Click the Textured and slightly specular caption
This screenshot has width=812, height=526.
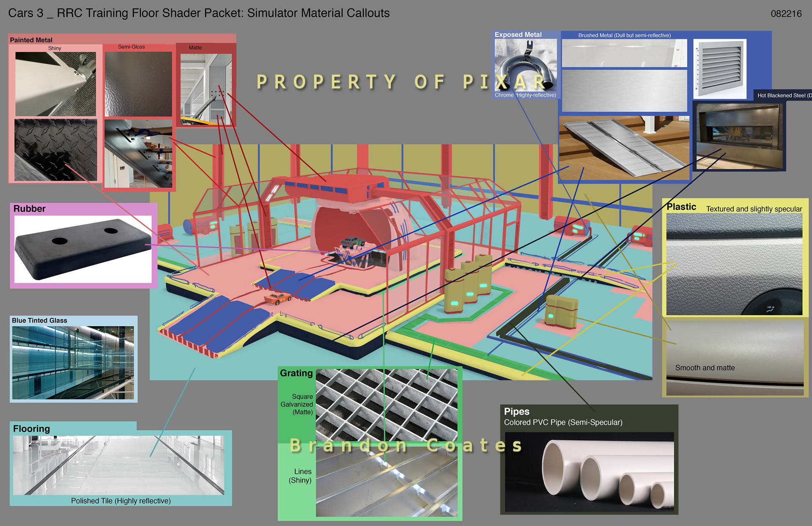click(754, 209)
